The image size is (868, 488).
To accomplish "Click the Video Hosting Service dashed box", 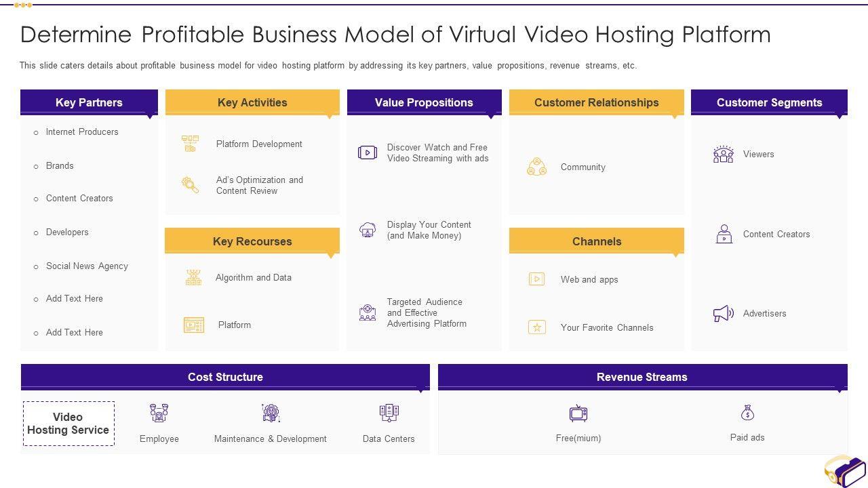I will 68,424.
